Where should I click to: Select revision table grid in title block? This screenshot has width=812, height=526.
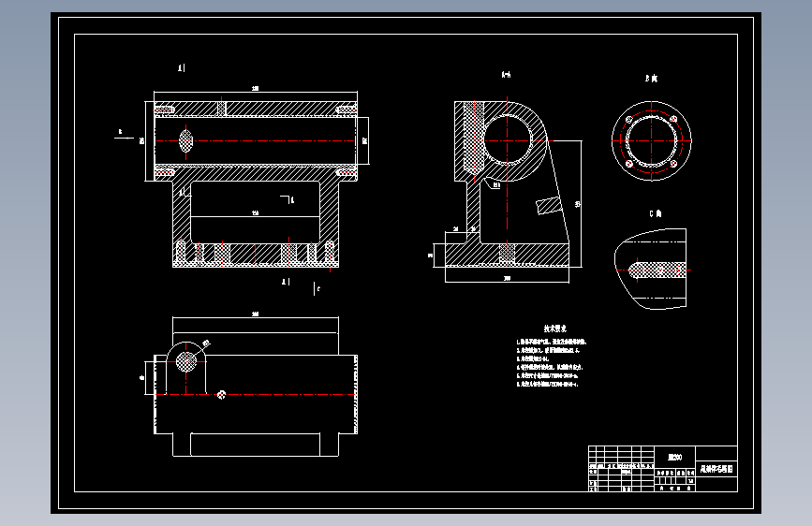point(622,469)
